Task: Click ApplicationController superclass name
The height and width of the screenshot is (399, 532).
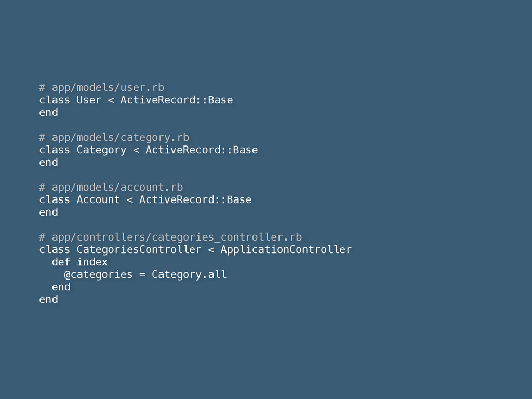Action: (286, 250)
